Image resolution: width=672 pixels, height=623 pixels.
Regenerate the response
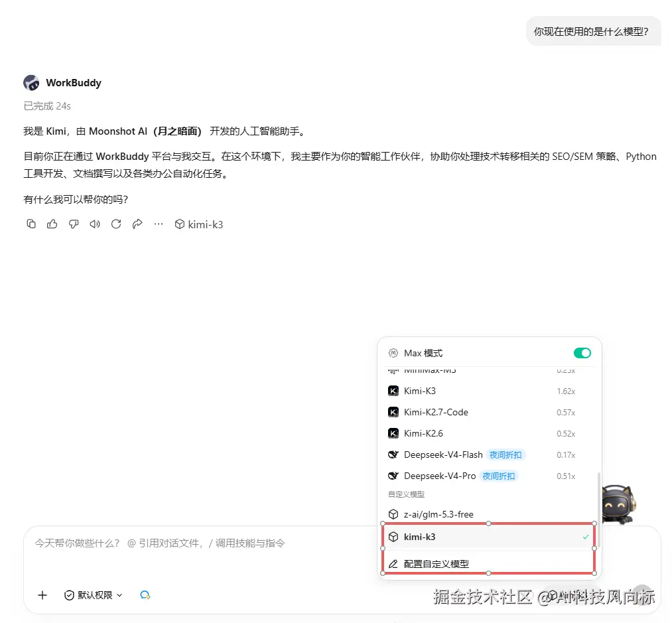[116, 224]
